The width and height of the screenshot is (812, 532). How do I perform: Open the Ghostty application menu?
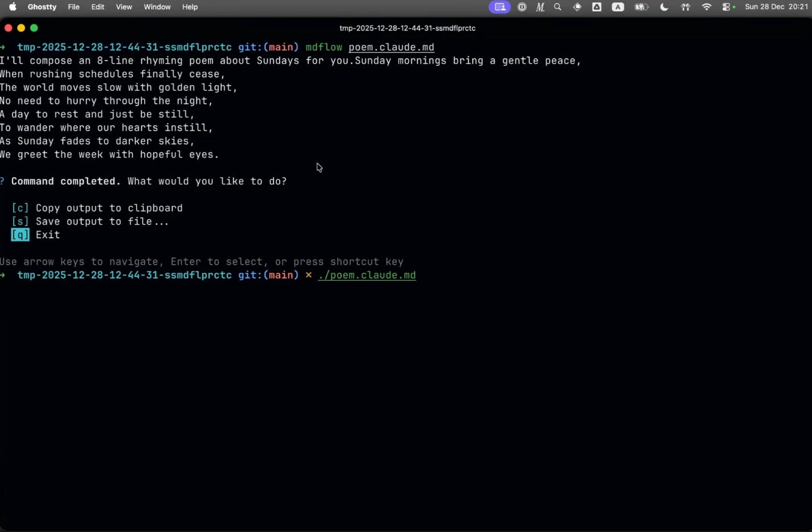(42, 7)
